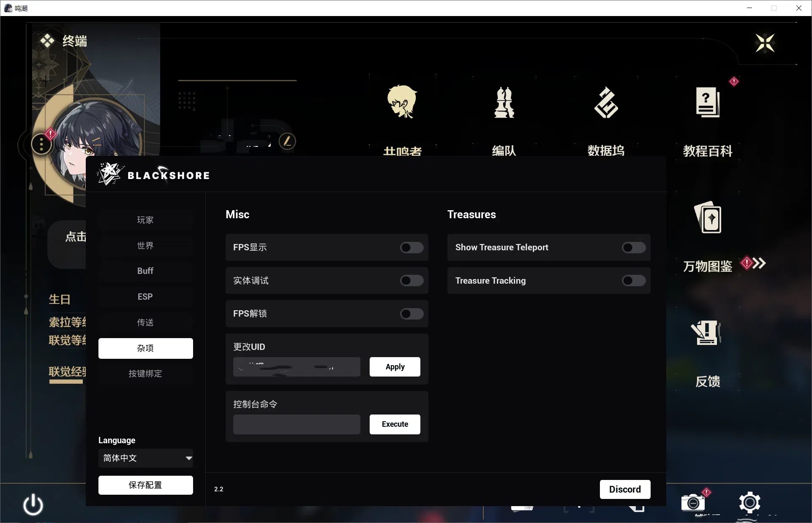Open the 数据坞 Data Dock icon
Screen dimensions: 812x523
[x=606, y=103]
